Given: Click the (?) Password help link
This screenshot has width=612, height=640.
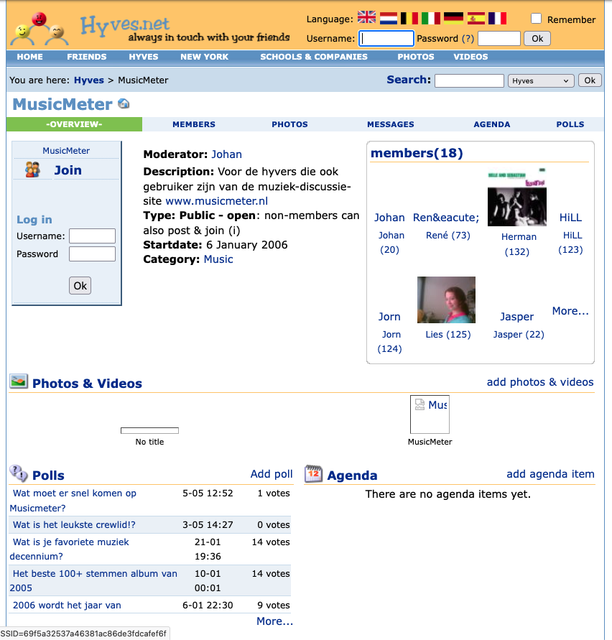Looking at the screenshot, I should point(468,38).
